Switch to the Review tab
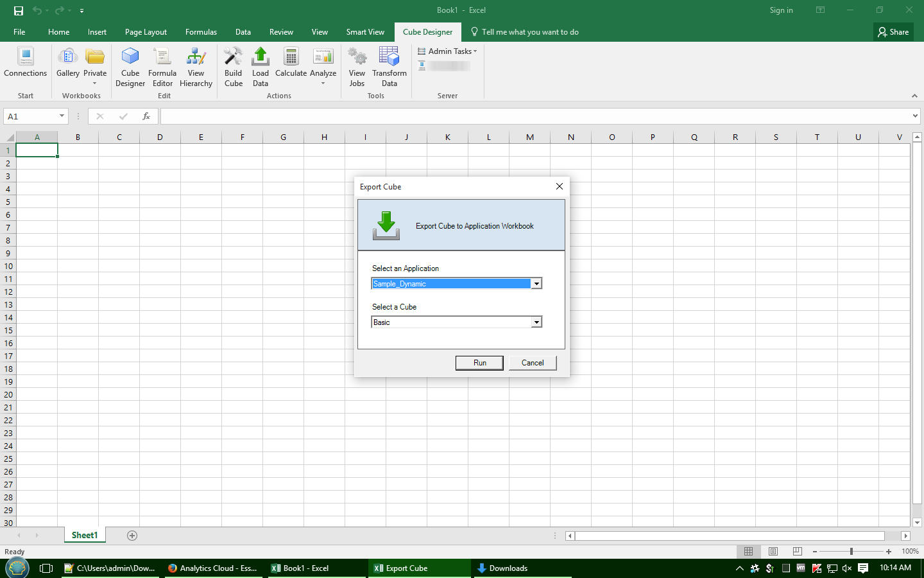924x578 pixels. (x=281, y=32)
